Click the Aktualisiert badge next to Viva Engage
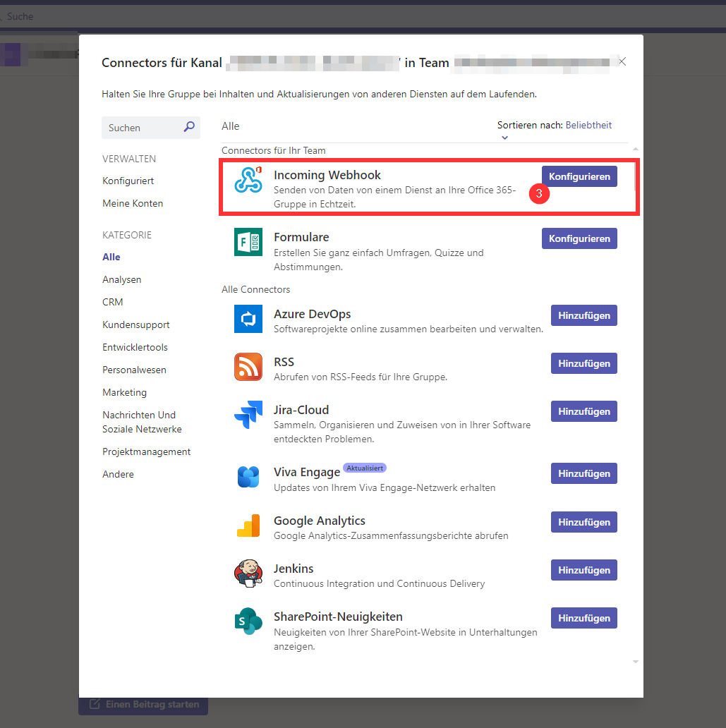726x728 pixels. (365, 468)
